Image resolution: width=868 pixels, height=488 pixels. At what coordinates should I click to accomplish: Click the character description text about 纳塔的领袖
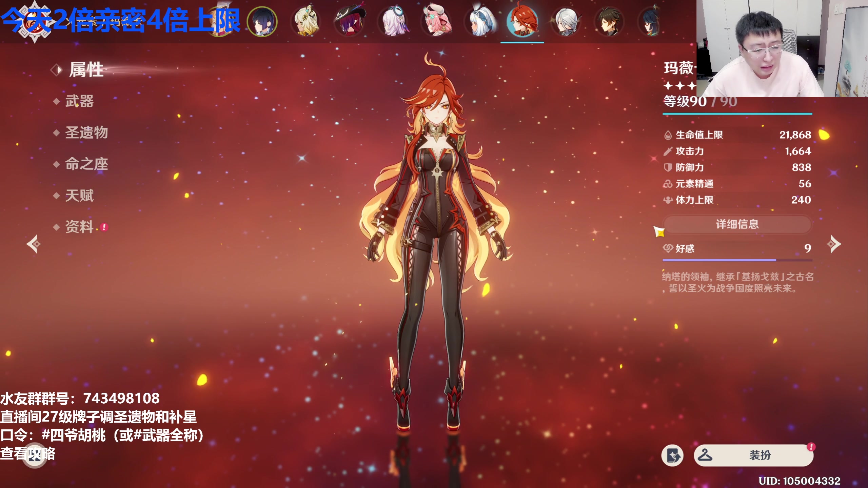click(x=738, y=282)
